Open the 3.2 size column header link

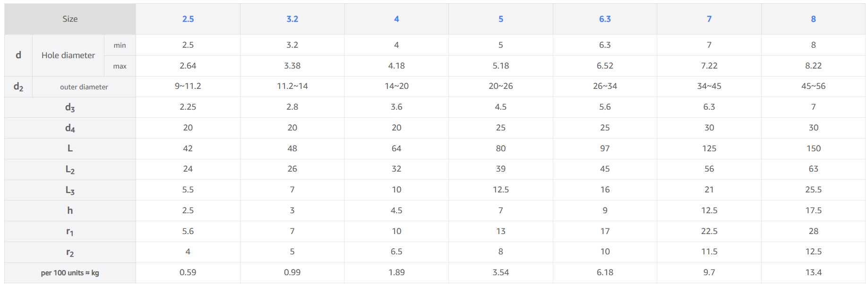292,19
